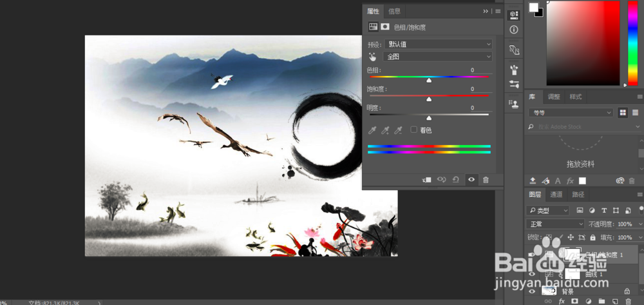644x305 pixels.
Task: Open the Properties panel flyout menu
Action: [498, 11]
